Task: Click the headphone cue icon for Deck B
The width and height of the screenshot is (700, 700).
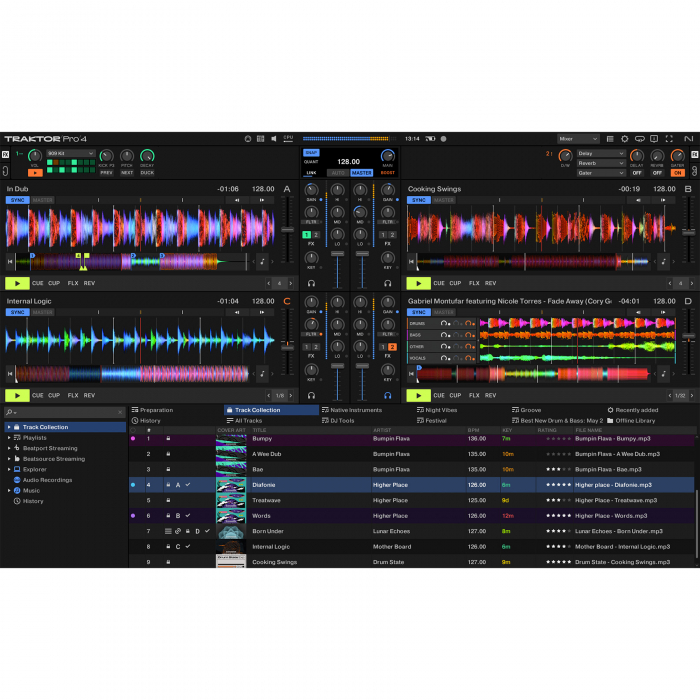Action: (x=388, y=283)
